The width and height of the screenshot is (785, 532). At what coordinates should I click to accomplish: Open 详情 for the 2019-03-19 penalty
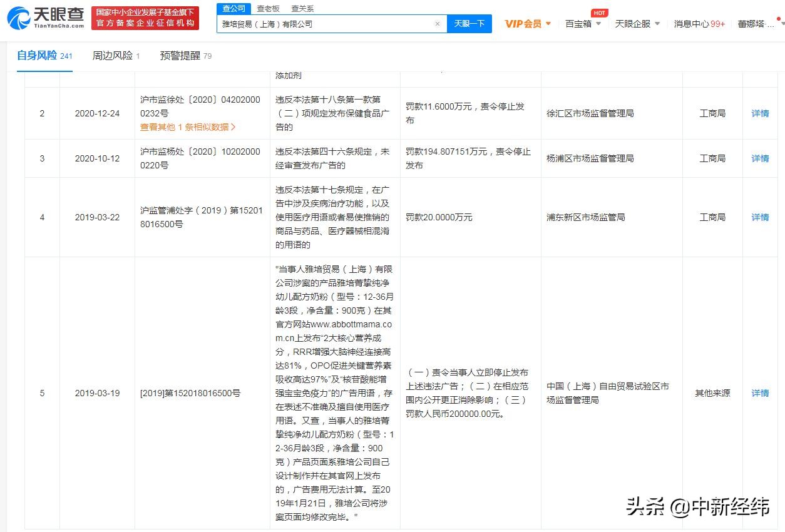pyautogui.click(x=760, y=393)
